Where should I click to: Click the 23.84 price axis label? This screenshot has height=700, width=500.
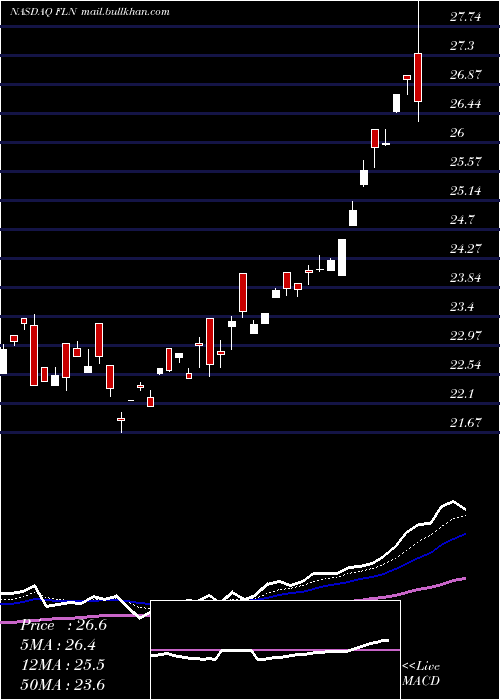pyautogui.click(x=466, y=278)
